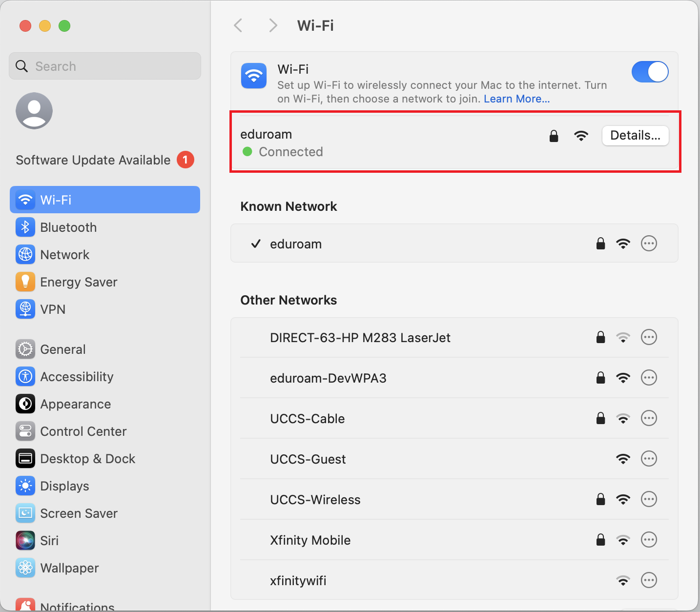Join the UCCS-Cable network
Screen dimensions: 700x612
(454, 418)
